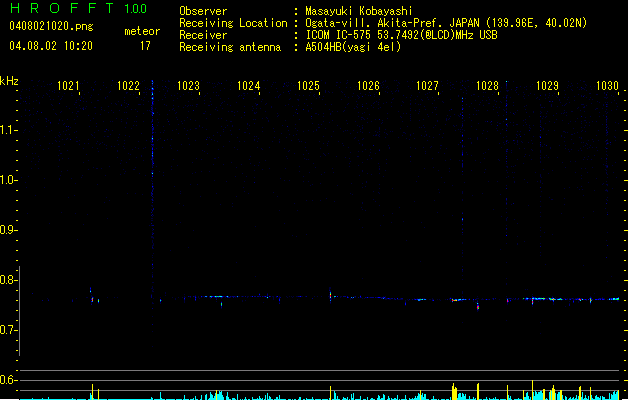Click the meteor label
The image size is (629, 400).
tap(142, 31)
